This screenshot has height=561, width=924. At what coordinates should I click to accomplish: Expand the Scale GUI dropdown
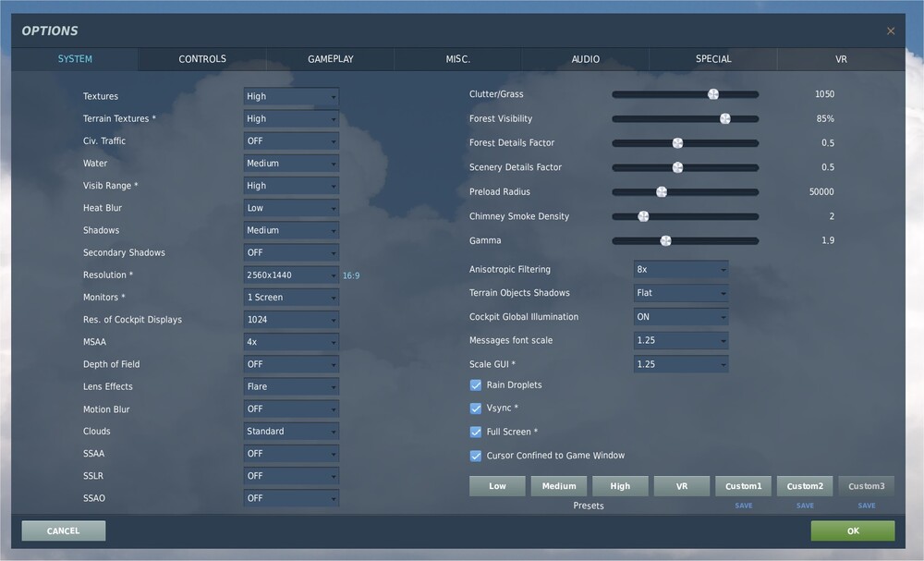(x=681, y=364)
